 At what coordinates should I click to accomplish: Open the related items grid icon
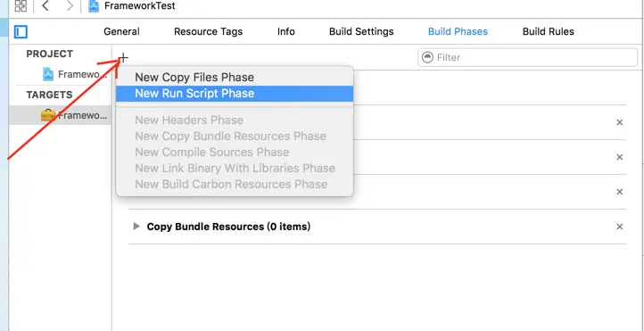21,5
